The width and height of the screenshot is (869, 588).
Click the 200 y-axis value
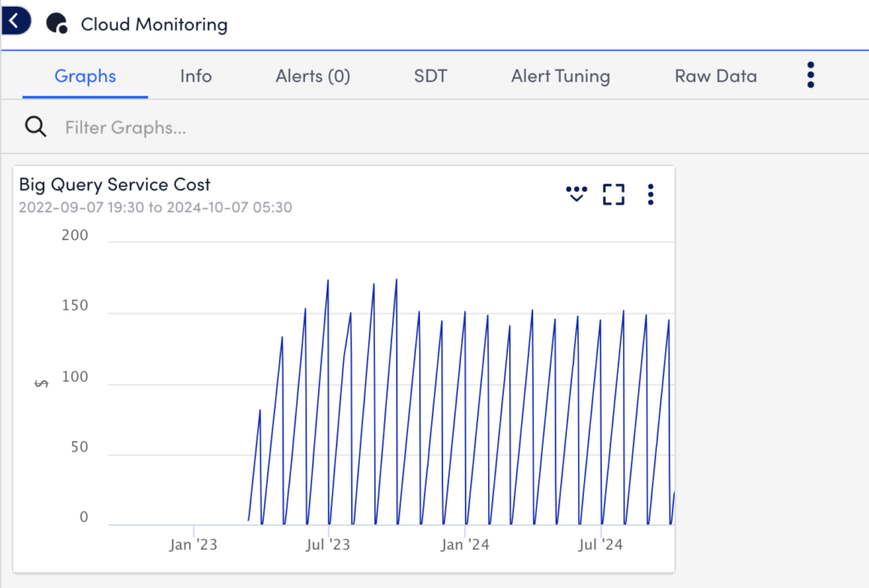click(75, 235)
